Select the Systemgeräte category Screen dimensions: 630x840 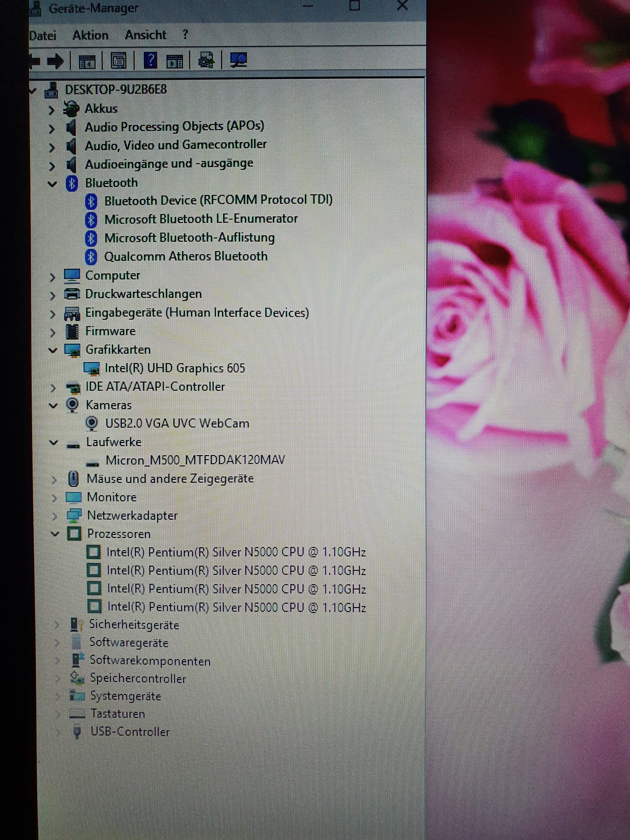(126, 697)
